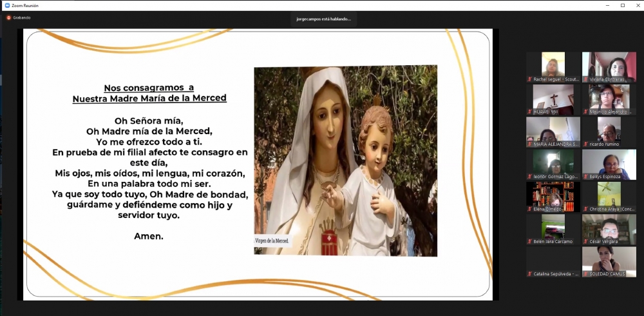Maximize the Zoom Reunión window
Viewport: 644px width, 316px height.
[x=622, y=5]
